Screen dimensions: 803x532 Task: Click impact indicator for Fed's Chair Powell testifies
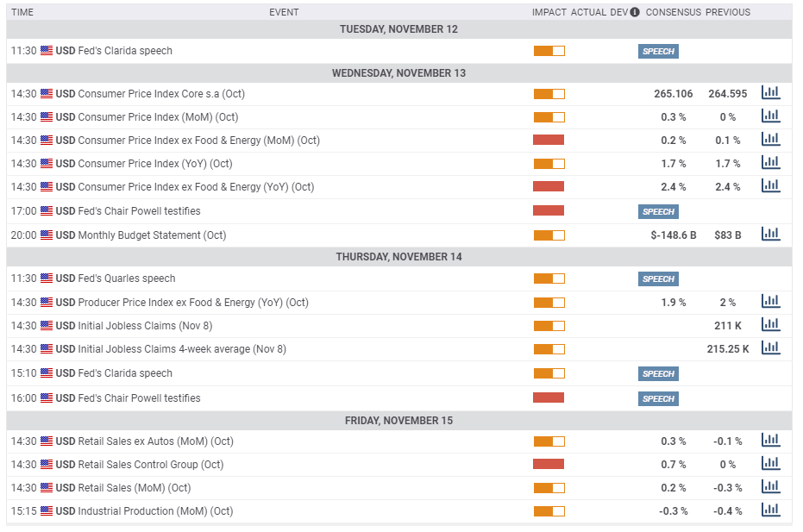point(549,210)
